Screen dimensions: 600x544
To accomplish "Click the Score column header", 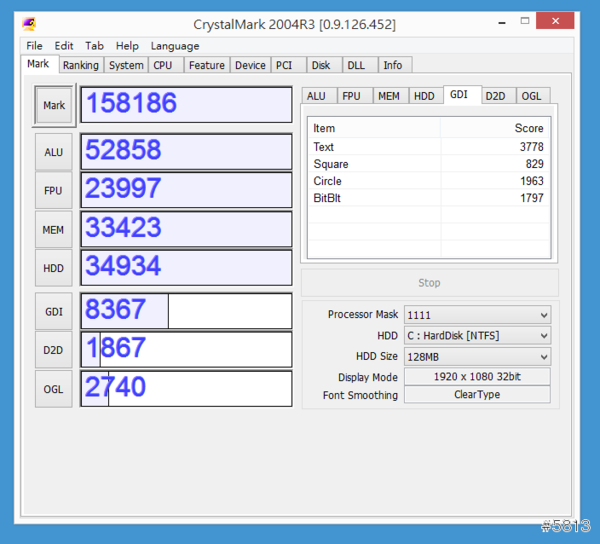I will tap(495, 128).
